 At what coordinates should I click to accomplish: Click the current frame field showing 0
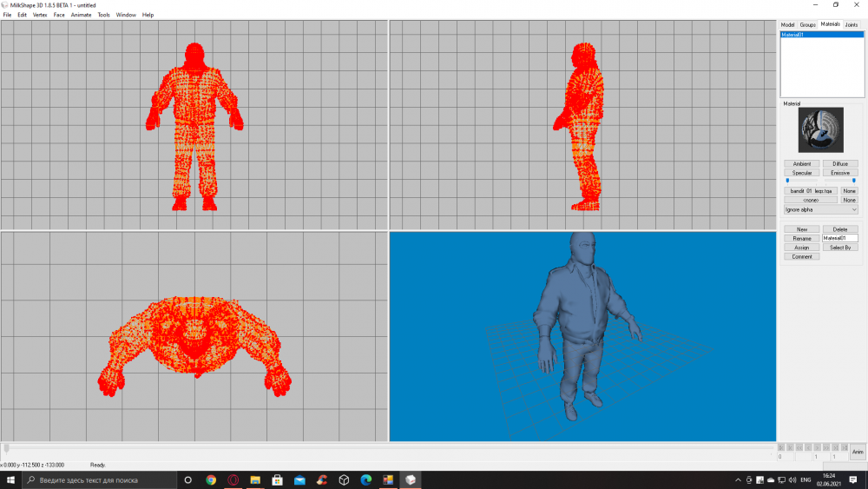[786, 457]
